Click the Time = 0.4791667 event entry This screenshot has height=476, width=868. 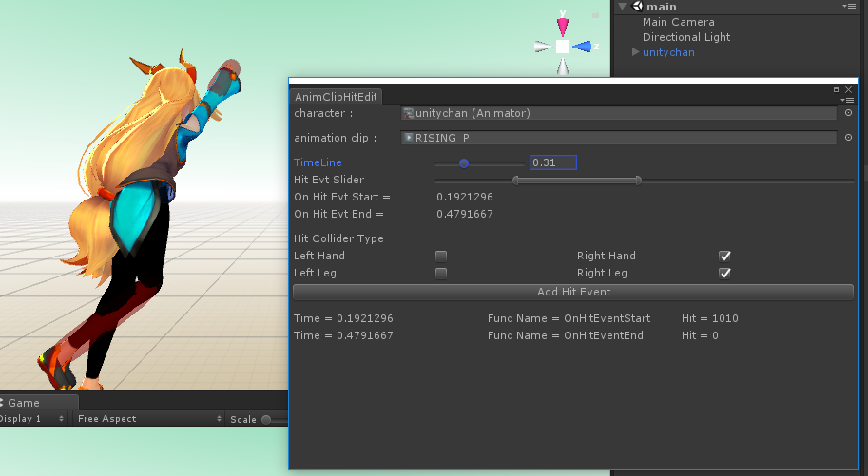[x=343, y=335]
